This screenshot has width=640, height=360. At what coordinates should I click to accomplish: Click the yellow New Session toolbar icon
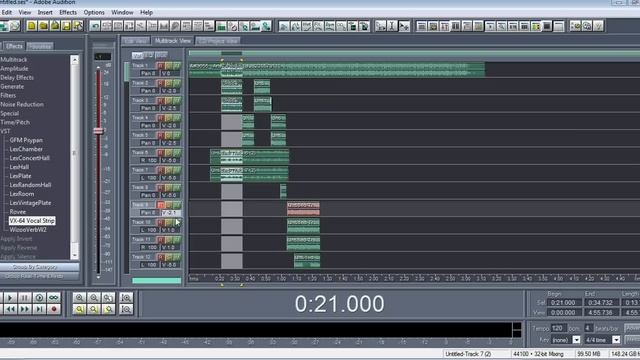click(32, 26)
